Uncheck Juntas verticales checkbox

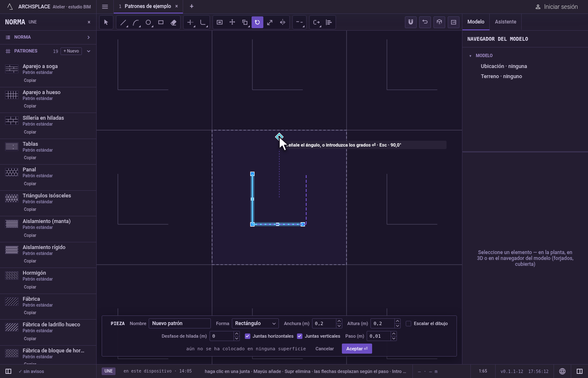point(299,336)
